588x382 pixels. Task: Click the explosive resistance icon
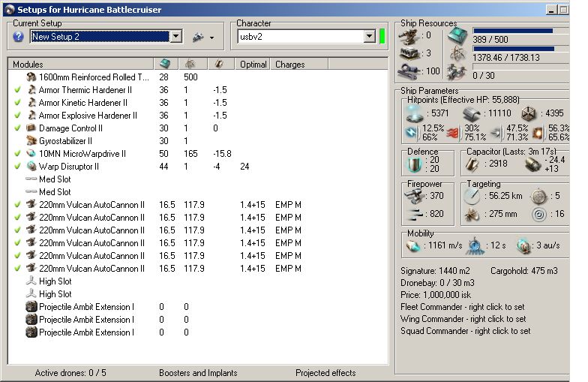point(538,133)
